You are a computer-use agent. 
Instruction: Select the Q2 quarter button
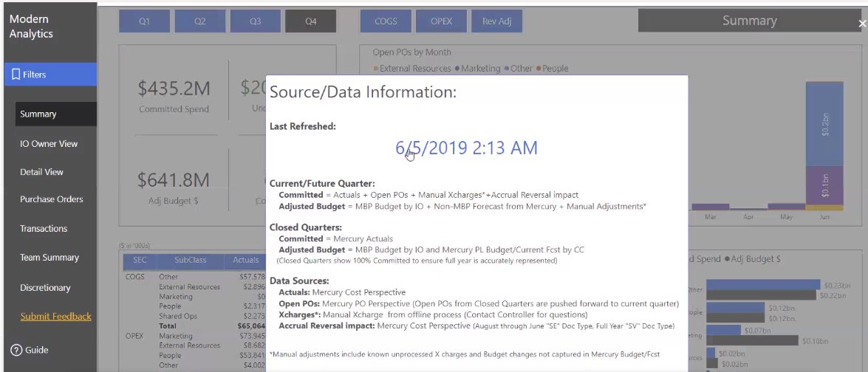pyautogui.click(x=200, y=21)
